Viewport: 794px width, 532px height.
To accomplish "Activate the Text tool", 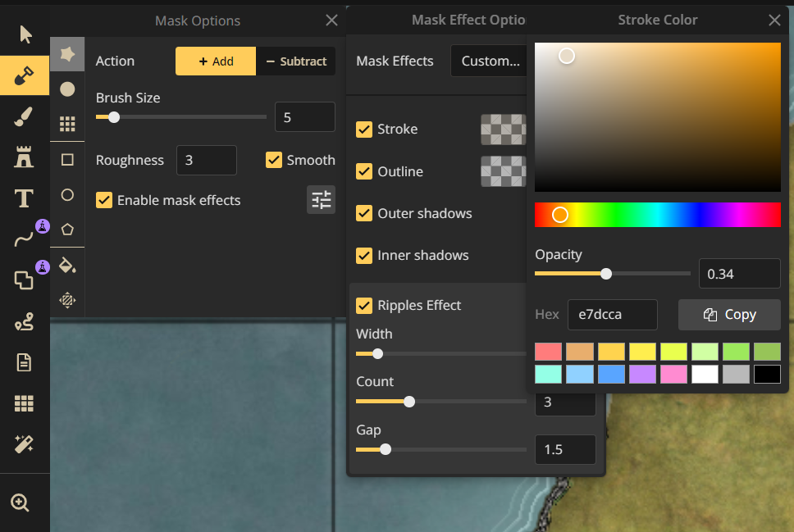I will [x=24, y=198].
